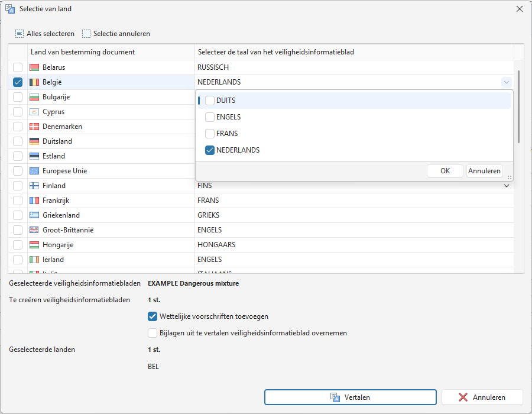Click the Selectie annuleren toolbar label

(122, 34)
